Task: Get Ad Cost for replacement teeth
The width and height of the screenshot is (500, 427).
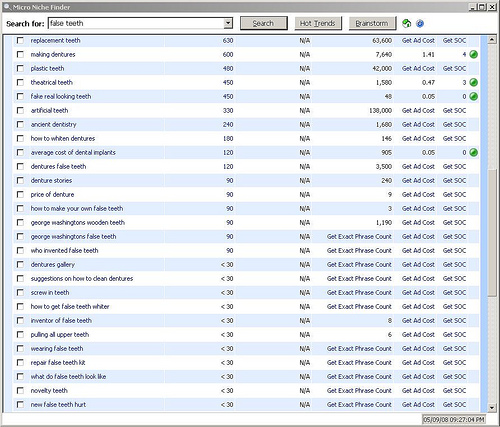Action: [418, 40]
